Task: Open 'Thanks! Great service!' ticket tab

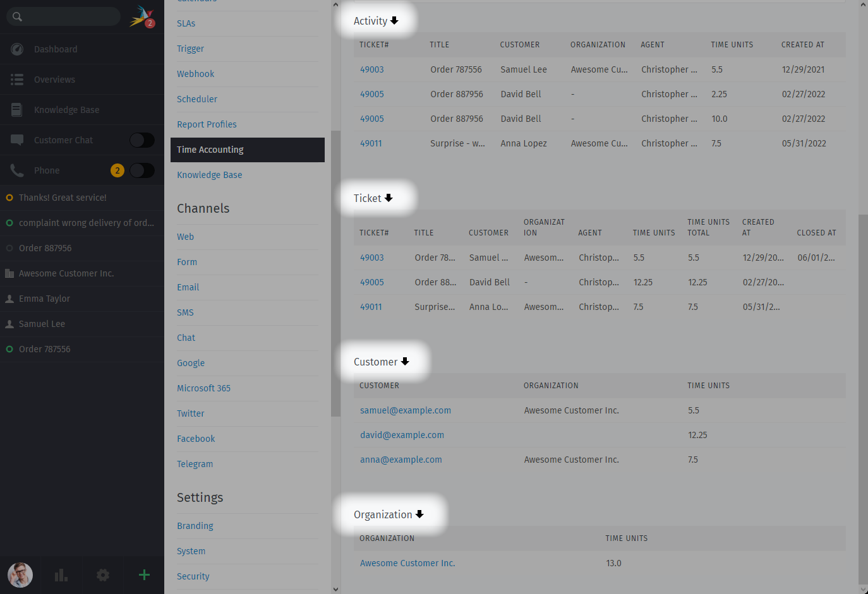Action: [x=82, y=198]
